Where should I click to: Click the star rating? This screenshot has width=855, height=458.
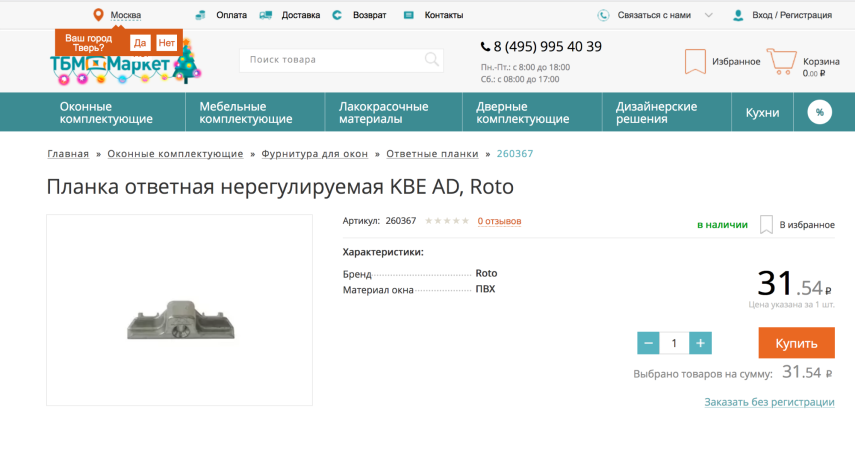(x=447, y=221)
